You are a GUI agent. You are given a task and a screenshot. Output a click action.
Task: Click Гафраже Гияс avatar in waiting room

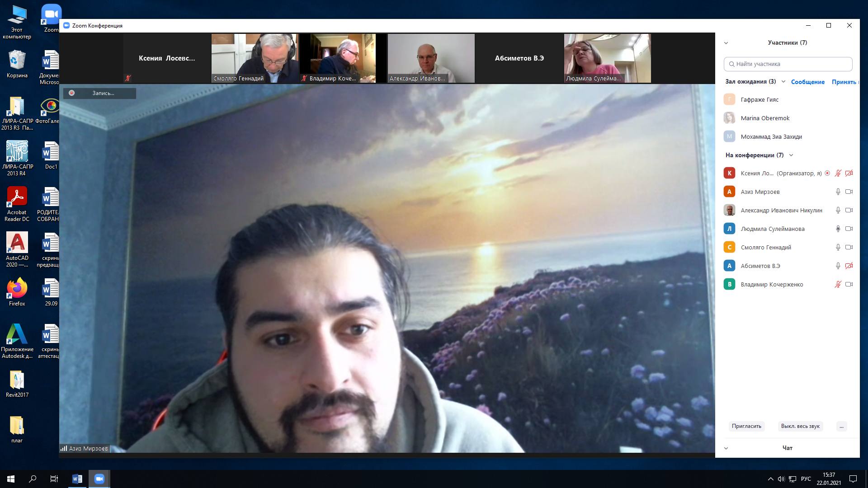tap(729, 99)
